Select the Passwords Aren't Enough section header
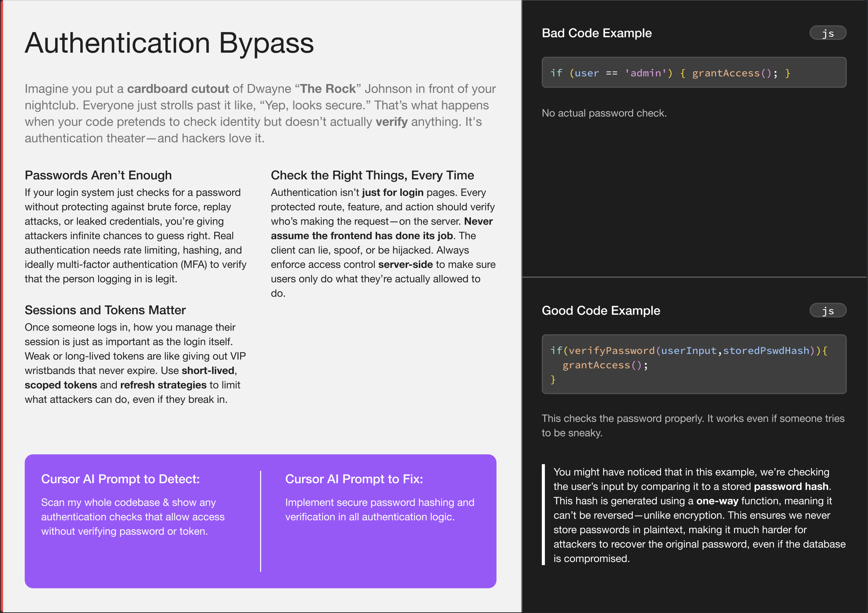Image resolution: width=868 pixels, height=613 pixels. coord(98,175)
